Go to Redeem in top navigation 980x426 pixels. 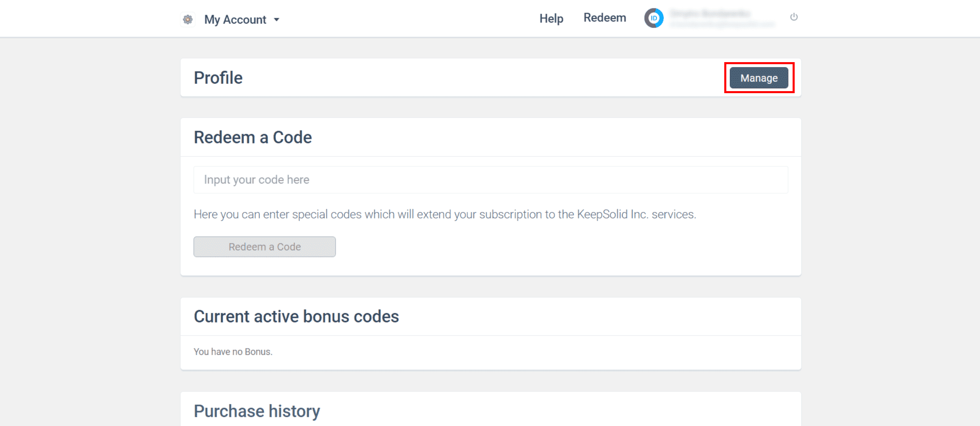coord(605,18)
